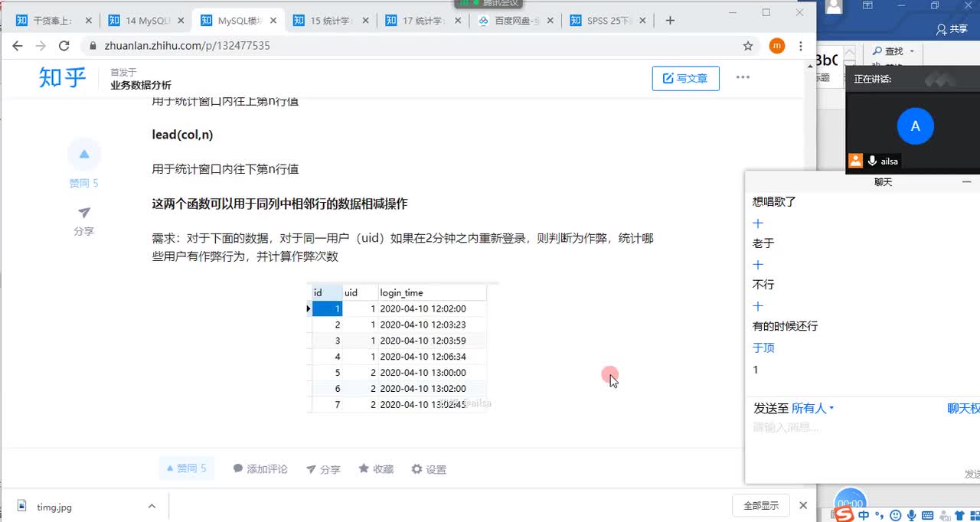Viewport: 980px width, 522px height.
Task: Reload the Zhihu page
Action: (x=64, y=46)
